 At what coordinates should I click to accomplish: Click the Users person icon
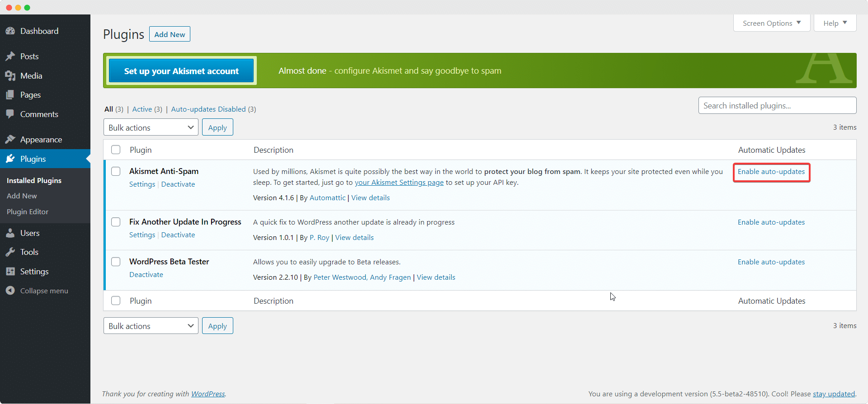click(x=10, y=233)
